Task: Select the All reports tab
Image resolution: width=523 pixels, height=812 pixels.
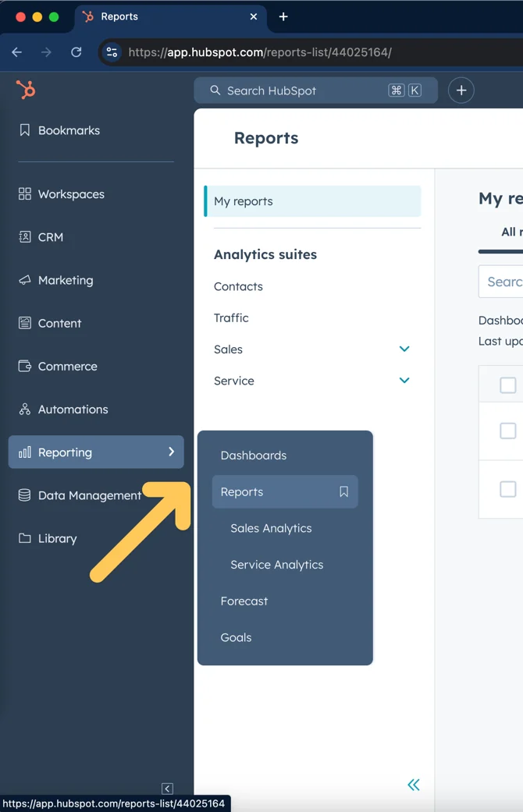Action: (x=511, y=232)
